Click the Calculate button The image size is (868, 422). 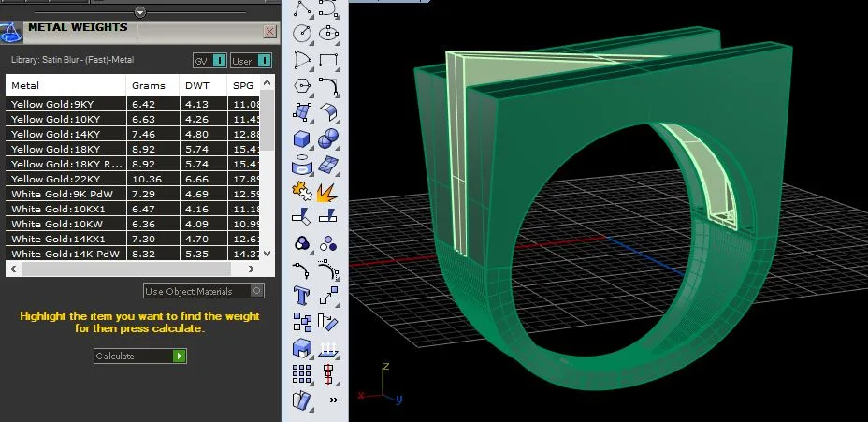[140, 356]
